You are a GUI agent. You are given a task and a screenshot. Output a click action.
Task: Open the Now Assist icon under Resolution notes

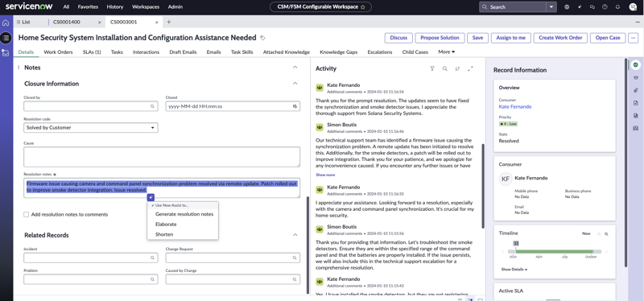[x=151, y=197]
